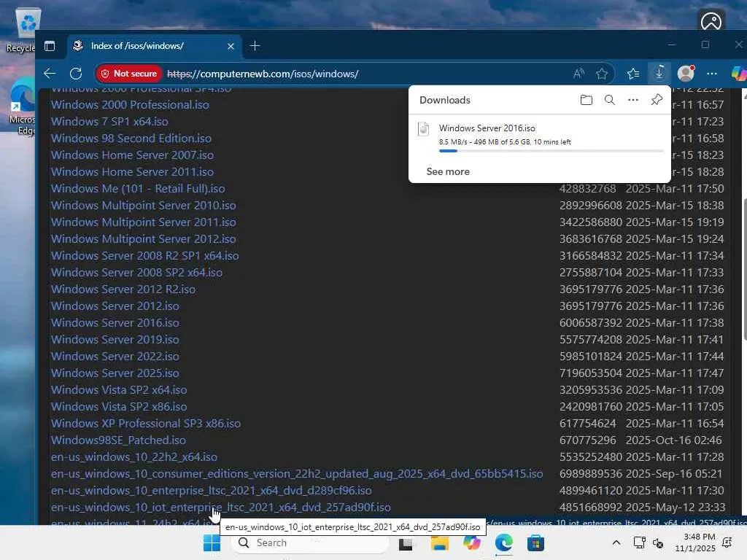Open taskbar clock showing 3:48 PM
The width and height of the screenshot is (747, 560).
tap(695, 542)
